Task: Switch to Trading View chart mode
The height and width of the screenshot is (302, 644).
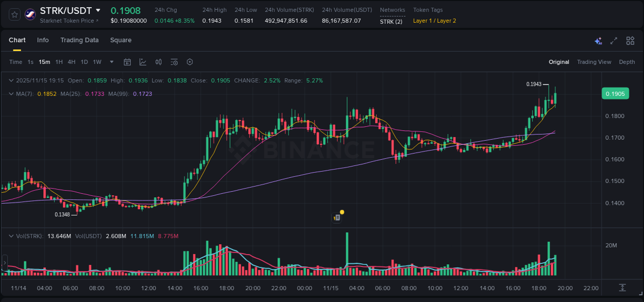Action: pos(594,62)
